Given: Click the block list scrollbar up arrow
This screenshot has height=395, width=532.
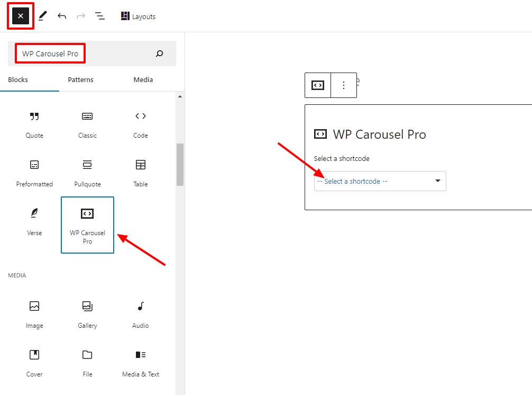Looking at the screenshot, I should coord(180,97).
